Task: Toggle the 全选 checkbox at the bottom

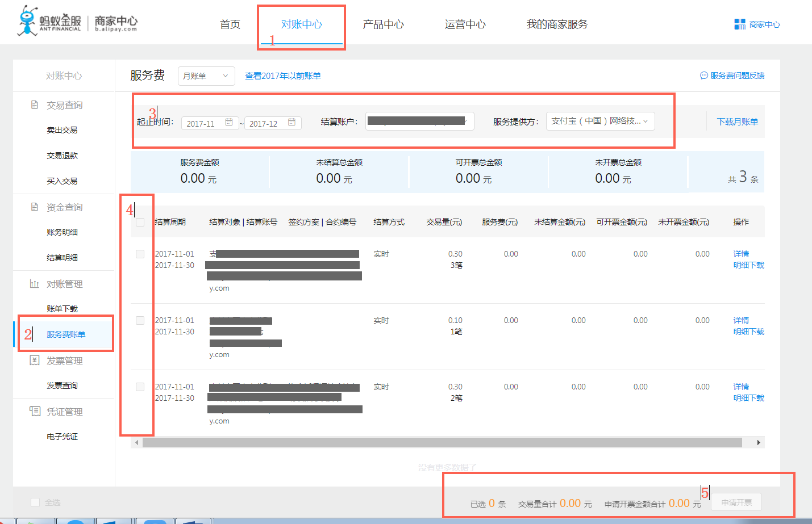Action: pos(35,502)
